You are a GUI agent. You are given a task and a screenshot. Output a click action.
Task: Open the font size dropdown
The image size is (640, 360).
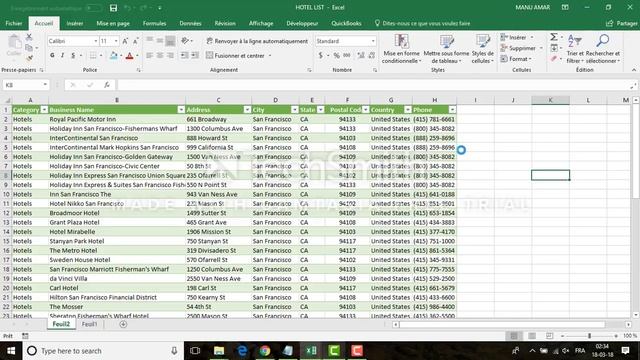116,41
